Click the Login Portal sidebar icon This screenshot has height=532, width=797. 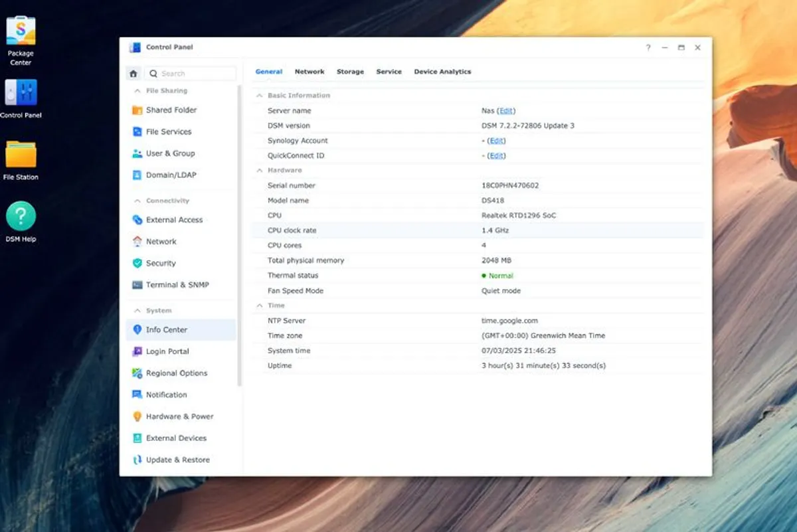[137, 351]
